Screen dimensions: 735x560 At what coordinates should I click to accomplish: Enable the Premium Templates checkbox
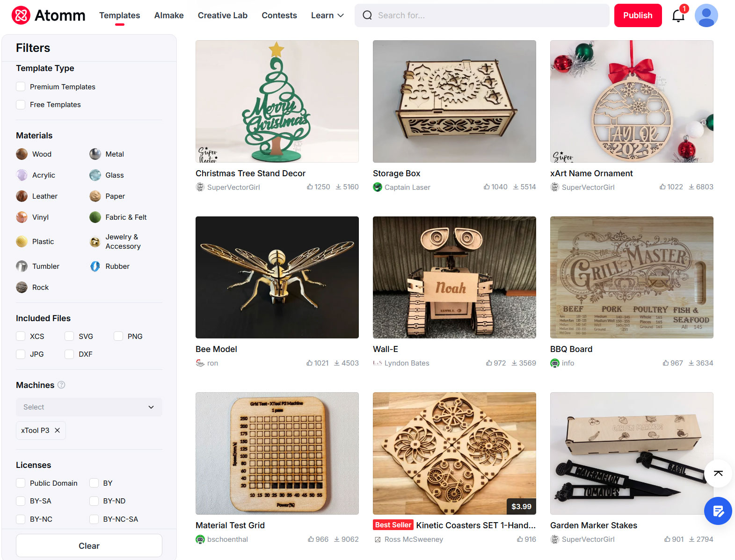click(x=21, y=87)
